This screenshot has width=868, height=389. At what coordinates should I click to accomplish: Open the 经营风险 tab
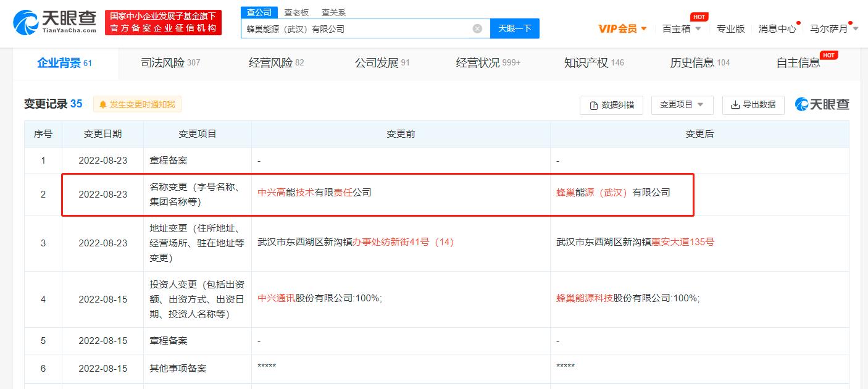pyautogui.click(x=276, y=63)
